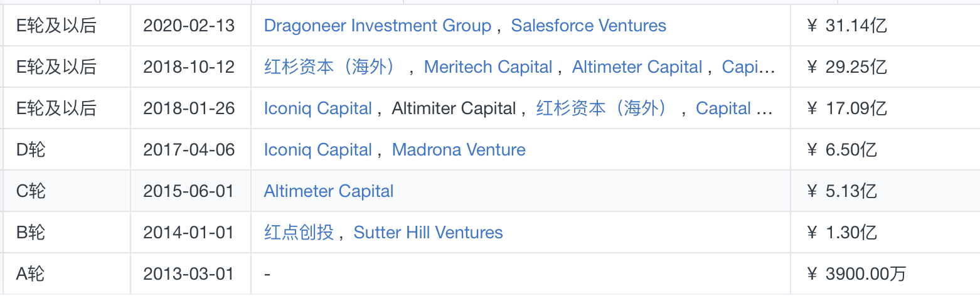
Task: Open the Dragoneer Investment Group link
Action: [377, 26]
